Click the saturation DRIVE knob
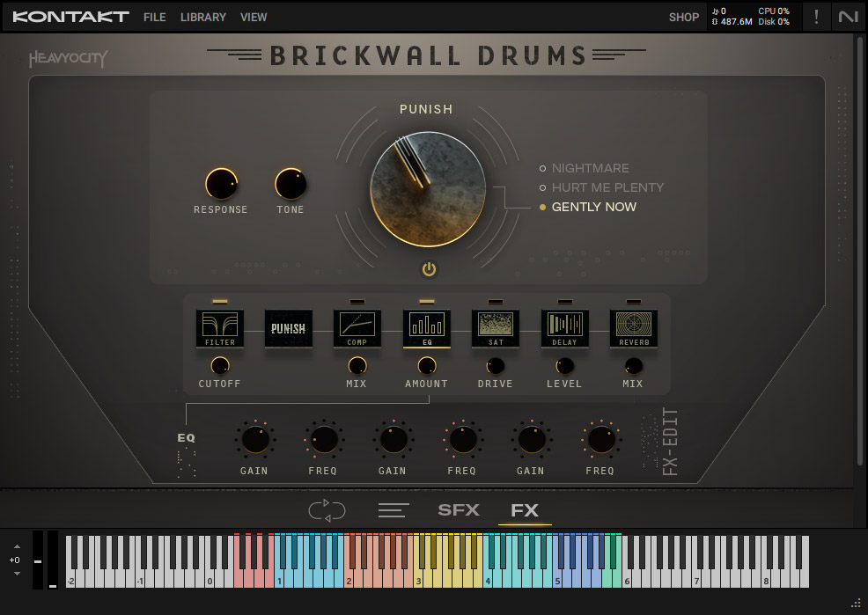 click(x=496, y=366)
